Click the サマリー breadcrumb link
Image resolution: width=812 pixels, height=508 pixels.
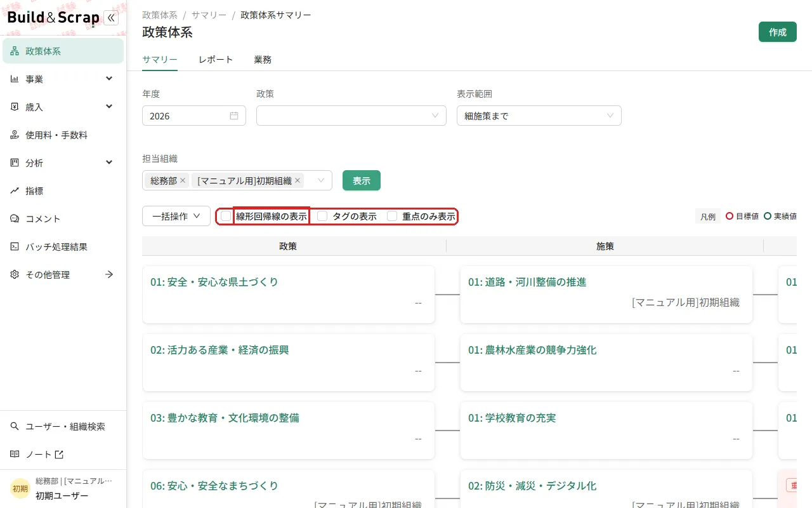(209, 15)
